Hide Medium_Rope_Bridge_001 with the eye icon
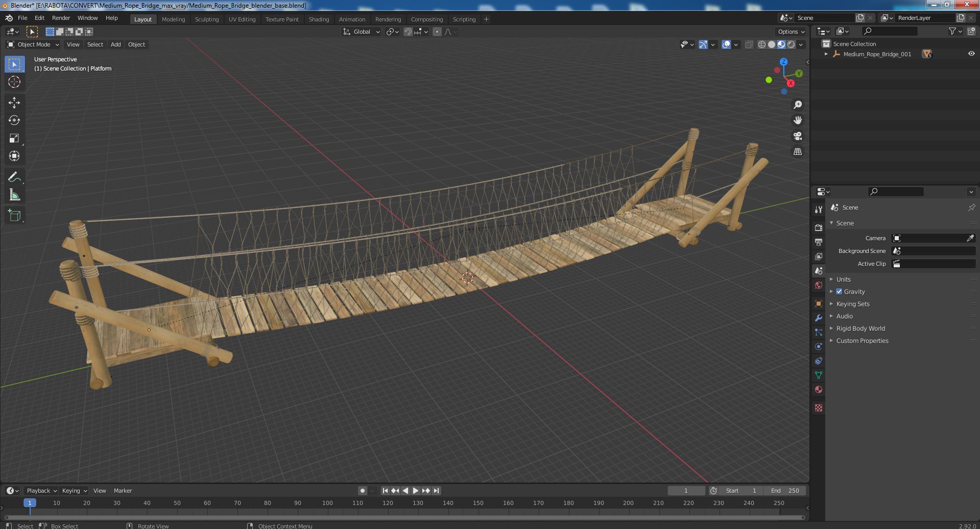 [x=971, y=54]
